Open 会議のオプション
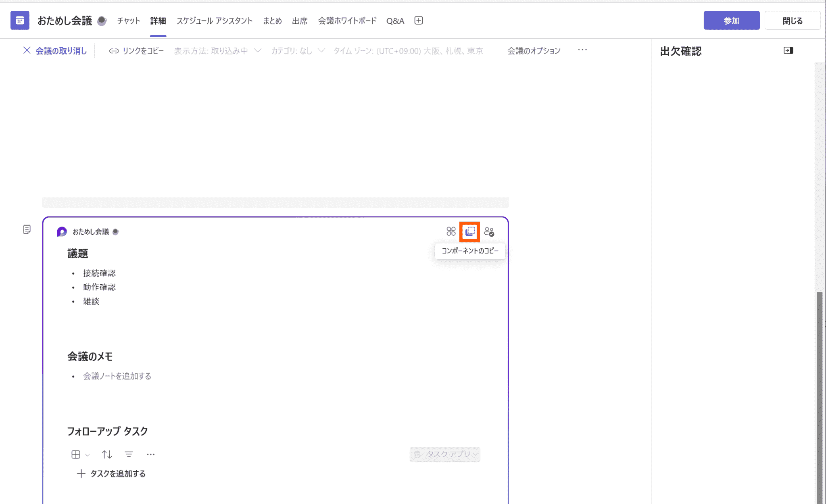 534,51
